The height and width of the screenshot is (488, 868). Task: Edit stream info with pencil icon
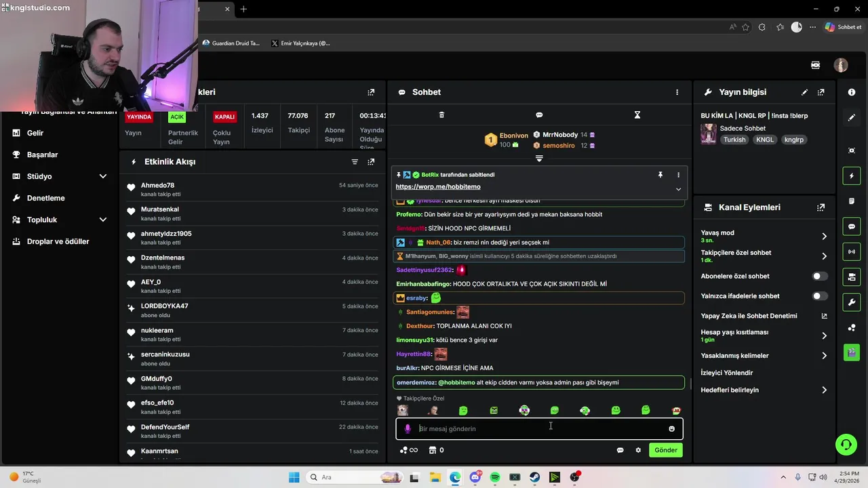[x=804, y=92]
